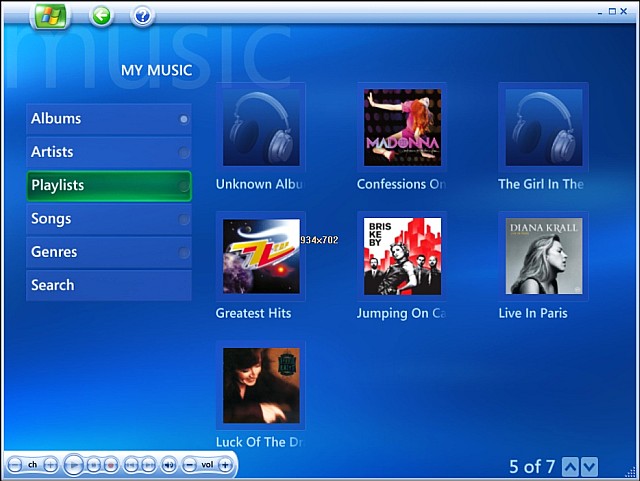Click the 'Unknown Albu' title text
The image size is (640, 481).
(260, 184)
